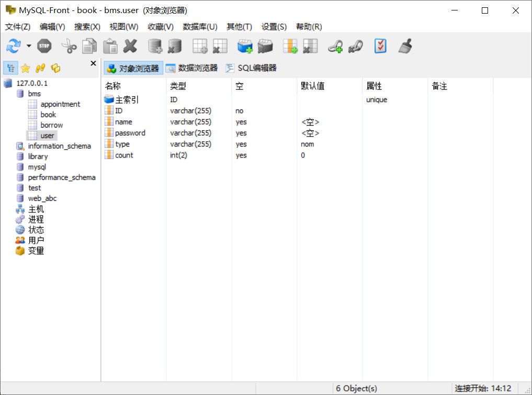Image resolution: width=532 pixels, height=395 pixels.
Task: Click the create database icon
Action: coord(155,46)
